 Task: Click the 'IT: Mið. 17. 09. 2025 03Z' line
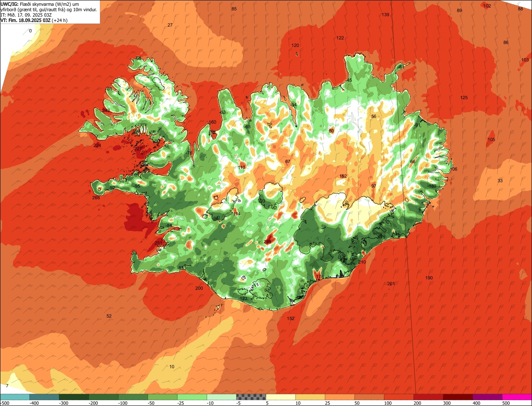tap(27, 15)
